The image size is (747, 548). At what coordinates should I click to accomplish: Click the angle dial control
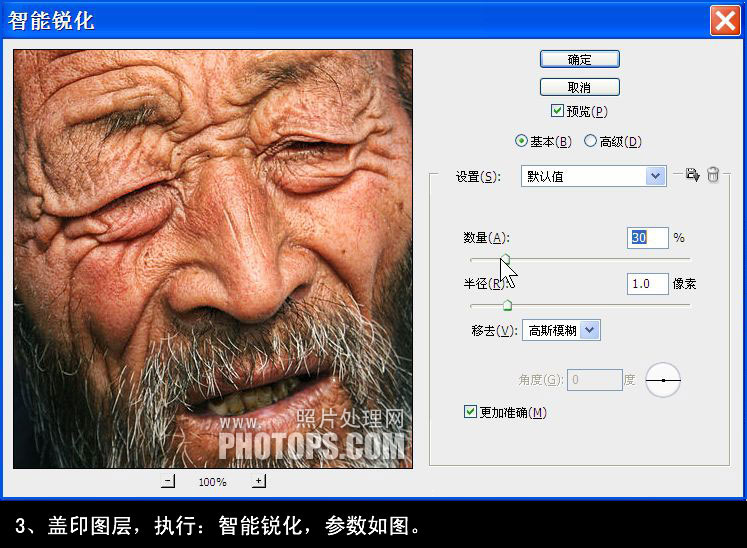coord(663,380)
